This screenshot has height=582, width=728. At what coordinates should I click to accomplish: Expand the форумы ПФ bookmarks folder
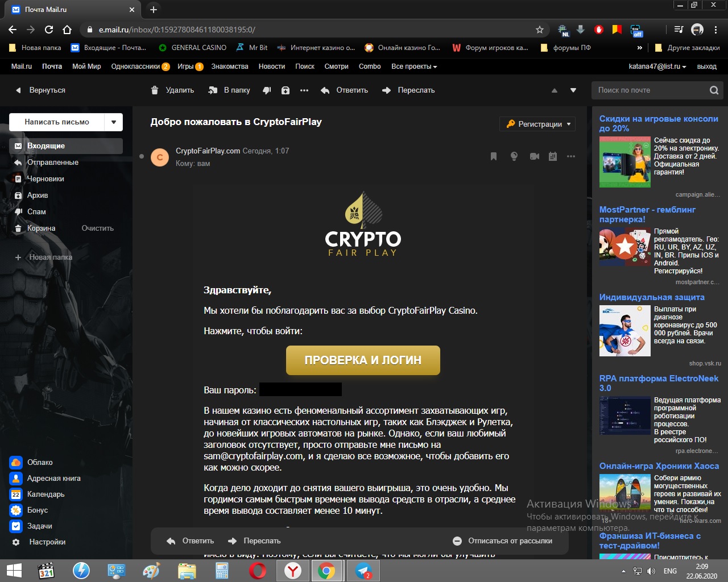pyautogui.click(x=565, y=48)
